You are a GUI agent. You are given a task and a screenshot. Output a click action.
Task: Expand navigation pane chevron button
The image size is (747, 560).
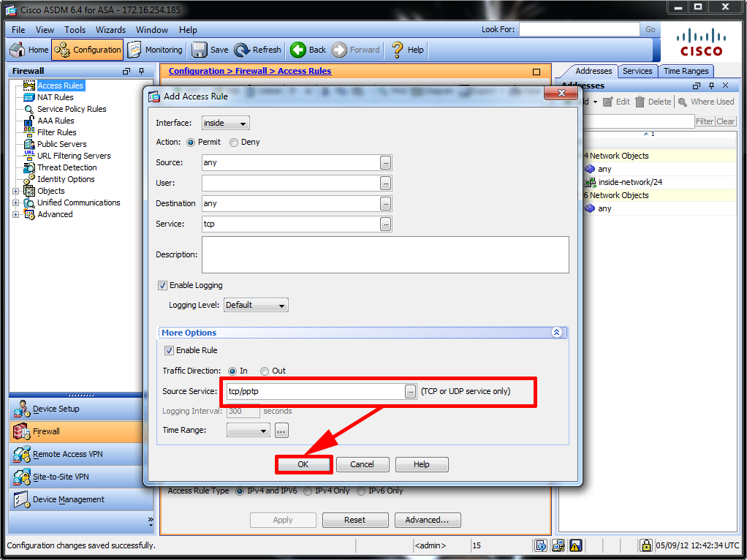point(151,521)
